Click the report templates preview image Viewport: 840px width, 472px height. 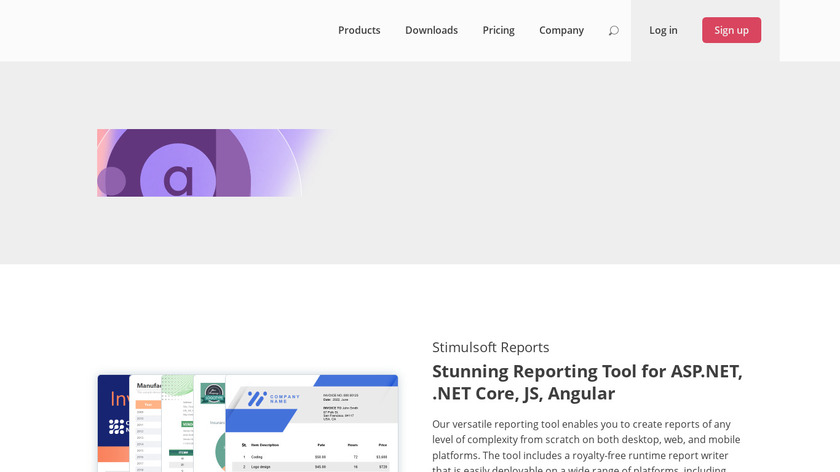[248, 423]
